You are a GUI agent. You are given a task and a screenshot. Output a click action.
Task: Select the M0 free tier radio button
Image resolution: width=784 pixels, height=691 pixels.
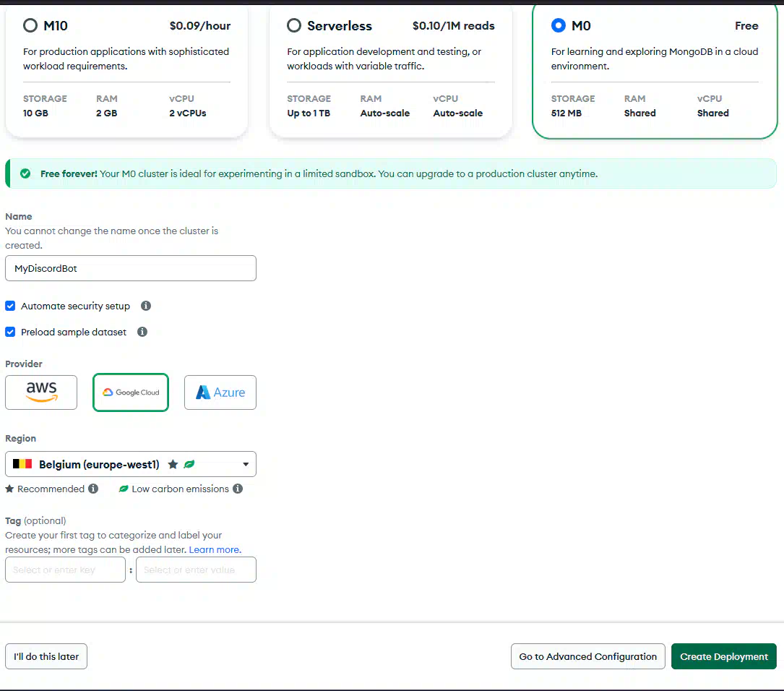[x=558, y=25]
